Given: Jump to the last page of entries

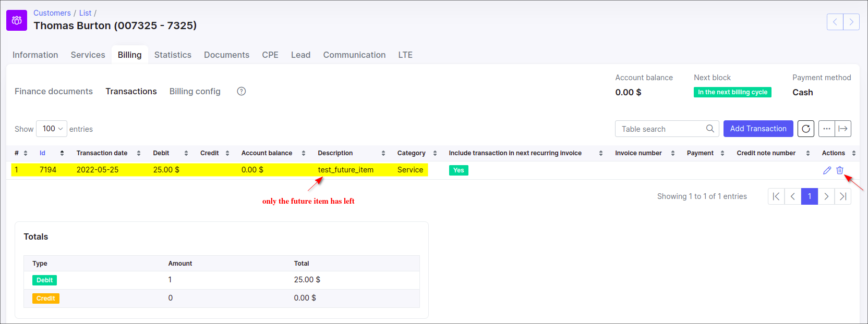Looking at the screenshot, I should click(x=843, y=196).
